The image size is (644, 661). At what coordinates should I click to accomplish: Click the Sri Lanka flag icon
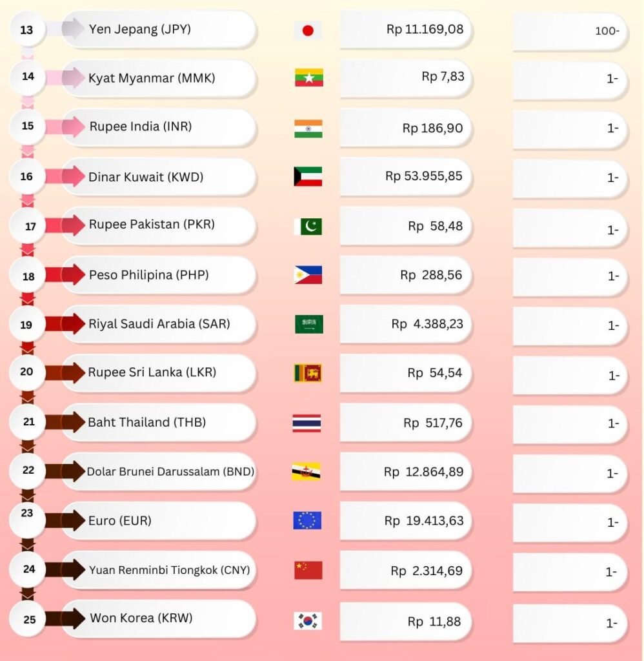[x=308, y=373]
